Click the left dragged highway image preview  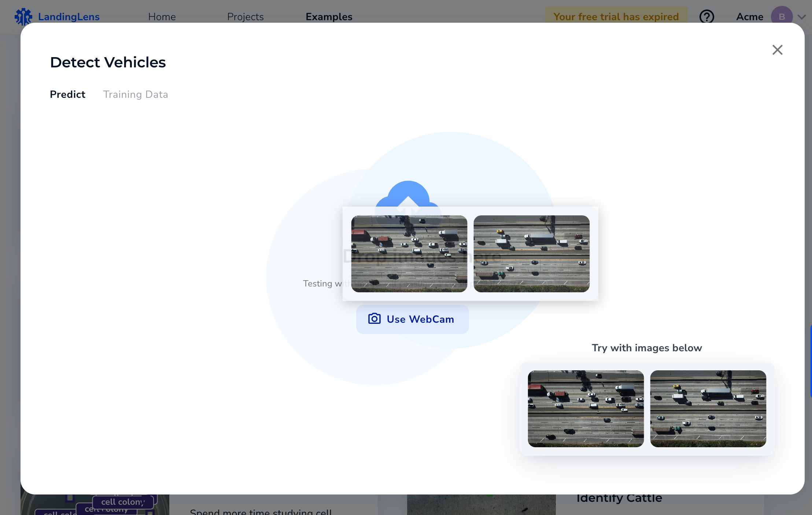pyautogui.click(x=409, y=253)
